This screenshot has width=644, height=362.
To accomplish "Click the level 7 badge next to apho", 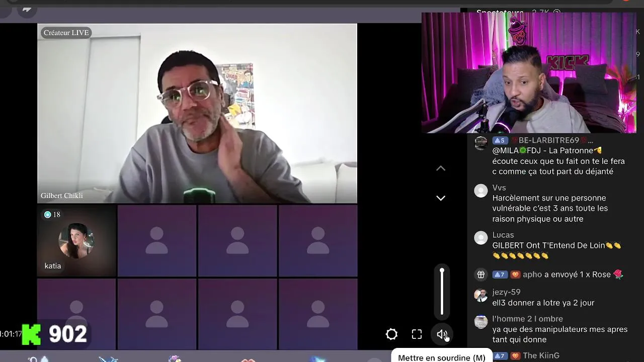I will tap(500, 275).
